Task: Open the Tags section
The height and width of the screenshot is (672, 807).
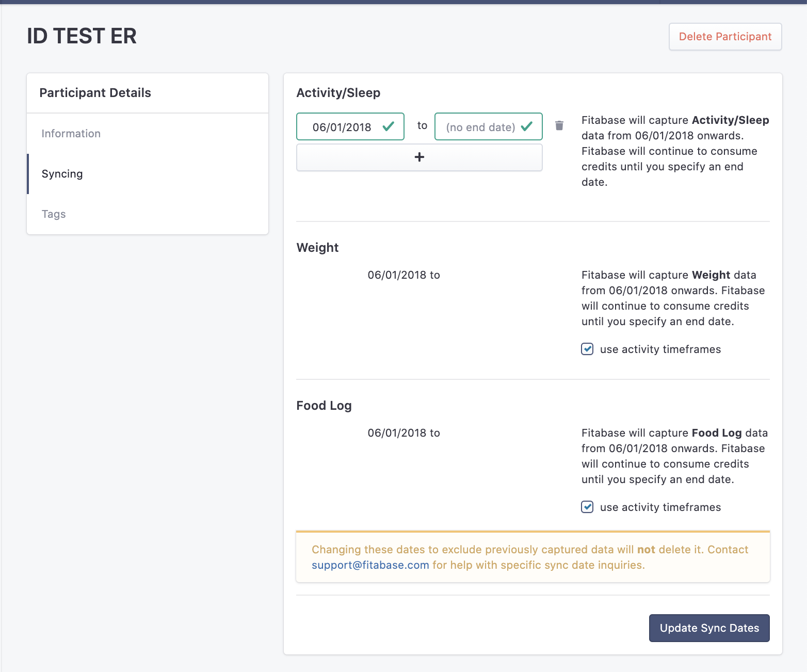Action: [148, 214]
